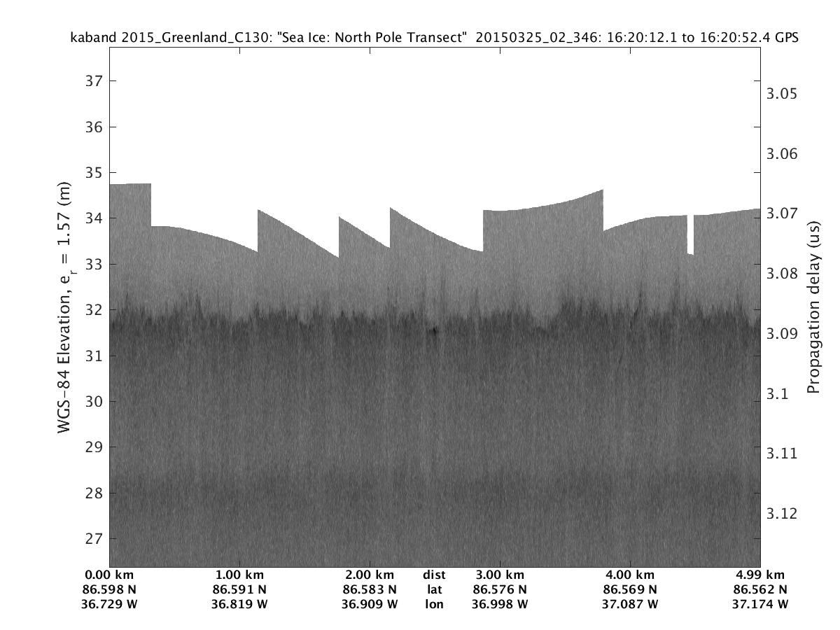Click the 36.998 W longitude value
Viewport: 840px width, 630px height.
(500, 604)
